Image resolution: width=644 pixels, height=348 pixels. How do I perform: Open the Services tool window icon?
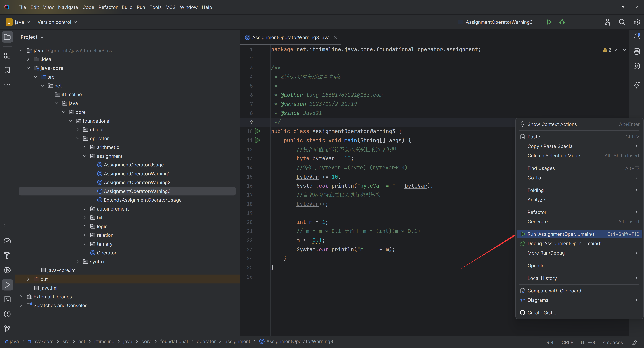point(7,270)
